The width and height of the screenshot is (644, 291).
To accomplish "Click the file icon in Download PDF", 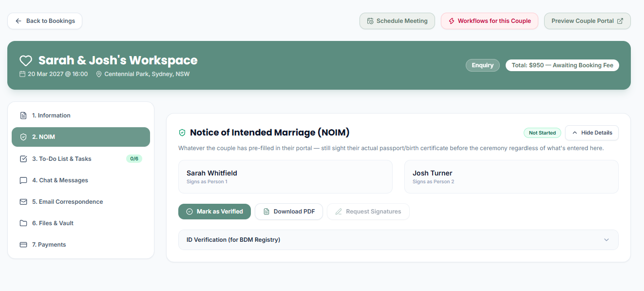I will (266, 212).
